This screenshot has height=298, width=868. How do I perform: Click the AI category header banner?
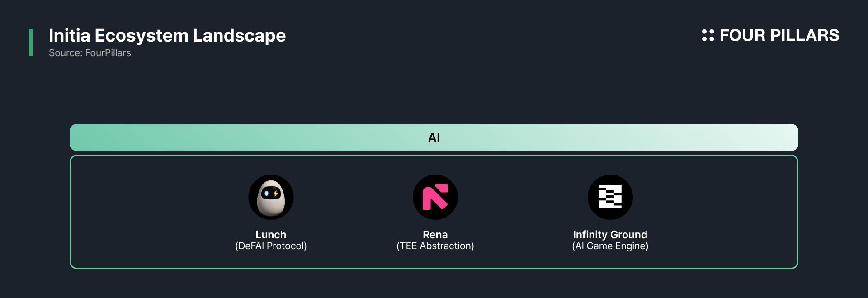(434, 137)
